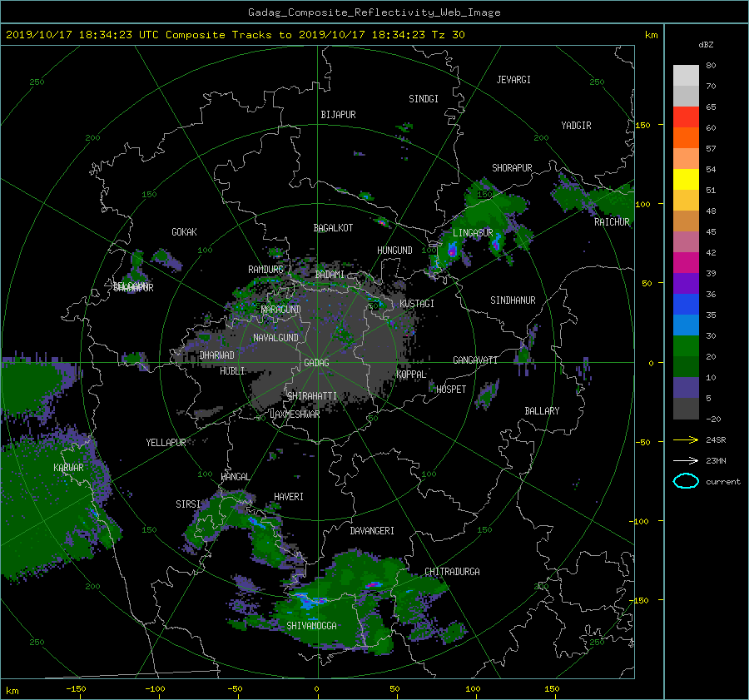Image resolution: width=749 pixels, height=700 pixels.
Task: Click the GANGAVATI city label
Action: pyautogui.click(x=475, y=360)
